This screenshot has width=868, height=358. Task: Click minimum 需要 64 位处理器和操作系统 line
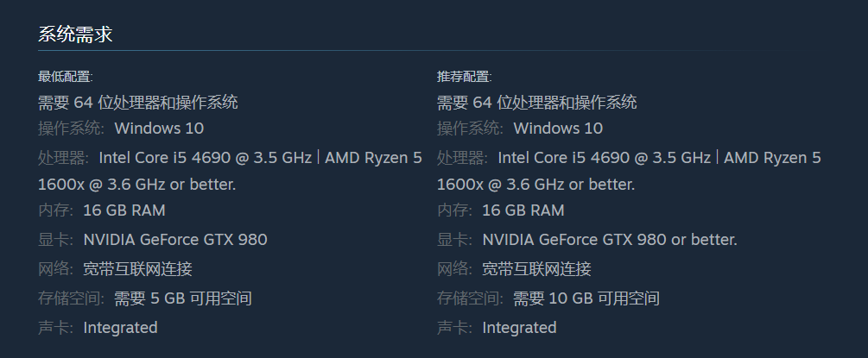click(x=138, y=103)
